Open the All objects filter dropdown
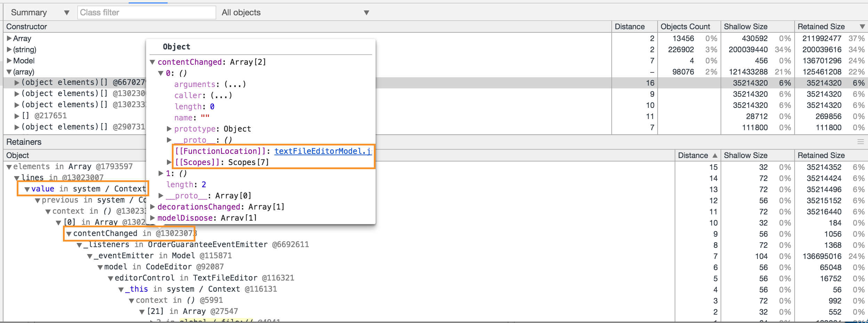Screen dimensions: 868x323 click(x=367, y=12)
